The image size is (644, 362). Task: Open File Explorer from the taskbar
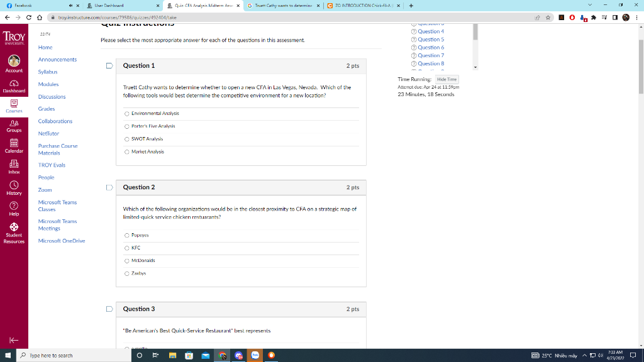click(172, 356)
